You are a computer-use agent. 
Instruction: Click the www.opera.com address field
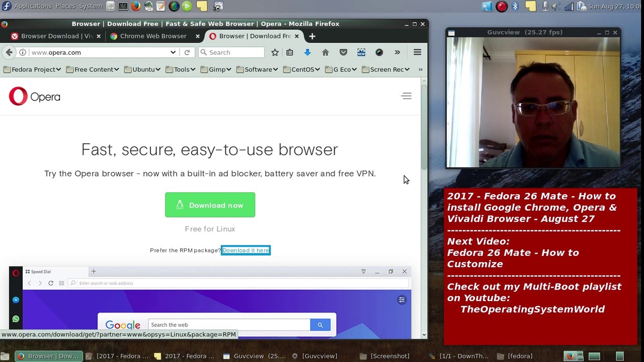coord(99,52)
